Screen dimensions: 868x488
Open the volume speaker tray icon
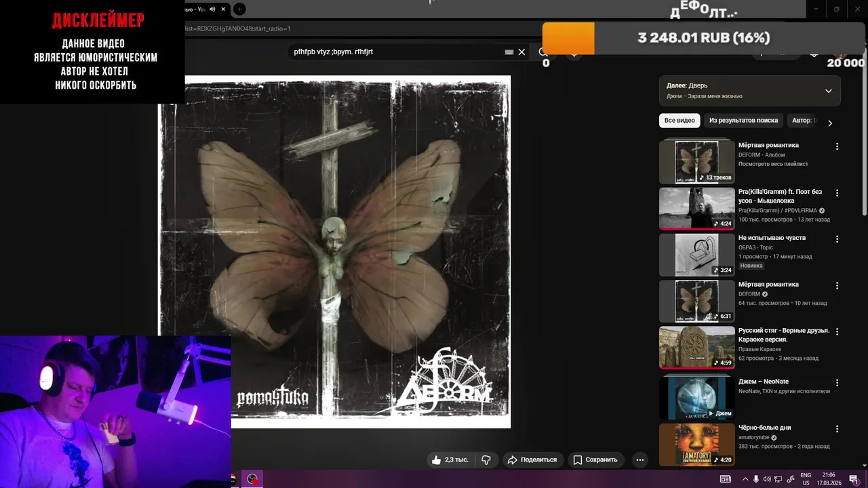(x=768, y=479)
